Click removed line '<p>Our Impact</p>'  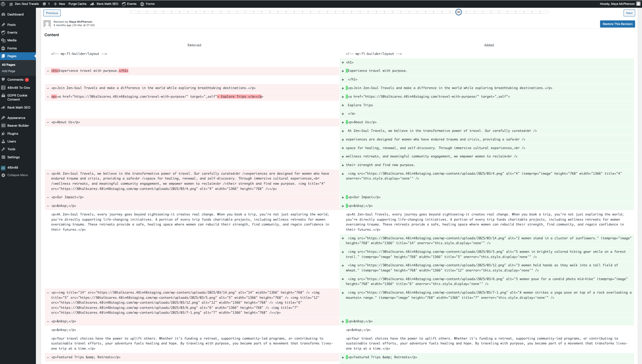tap(192, 197)
